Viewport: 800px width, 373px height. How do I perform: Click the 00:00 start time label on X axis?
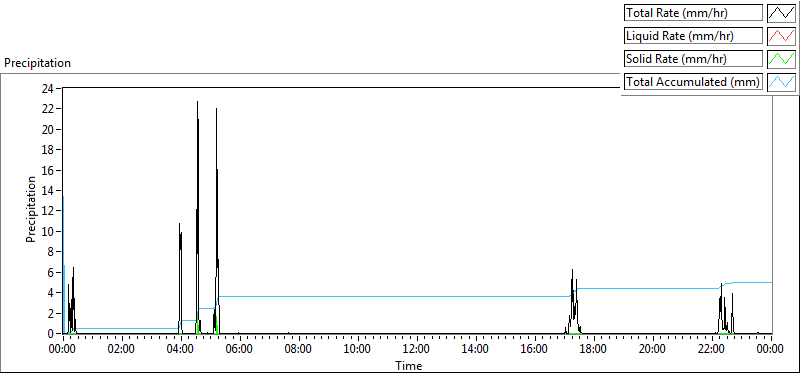tap(63, 350)
